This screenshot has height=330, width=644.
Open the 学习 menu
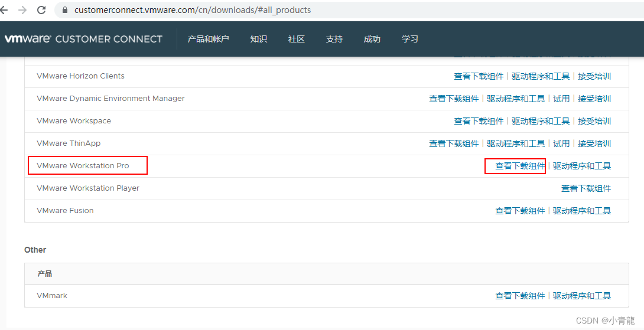tap(409, 39)
